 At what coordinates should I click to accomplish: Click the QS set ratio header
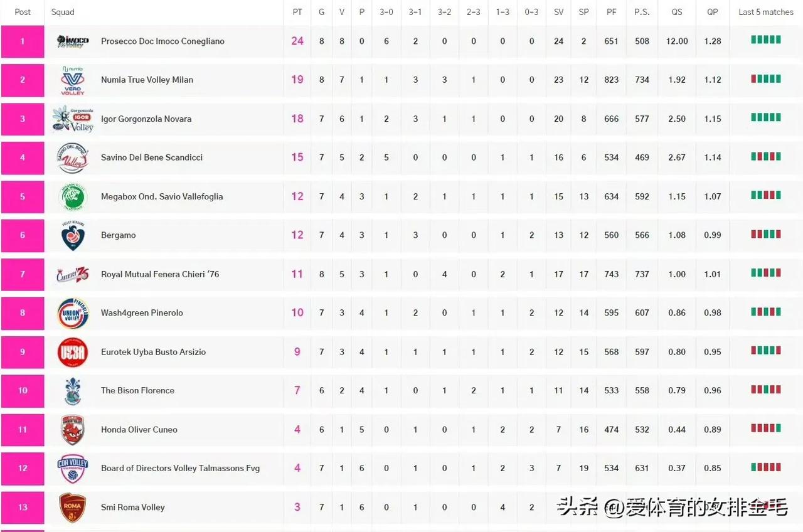(x=677, y=12)
